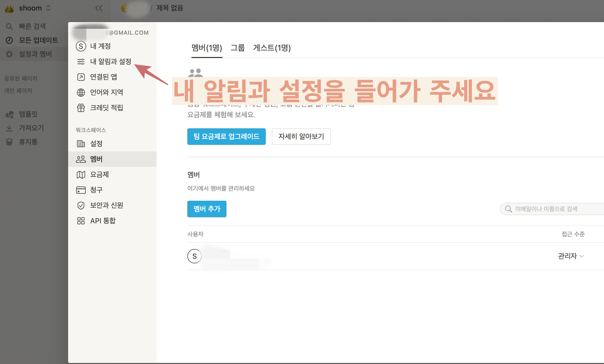Click 팀 요금제로 업그레이드 button
Viewport: 604px width, 364px height.
pyautogui.click(x=226, y=137)
